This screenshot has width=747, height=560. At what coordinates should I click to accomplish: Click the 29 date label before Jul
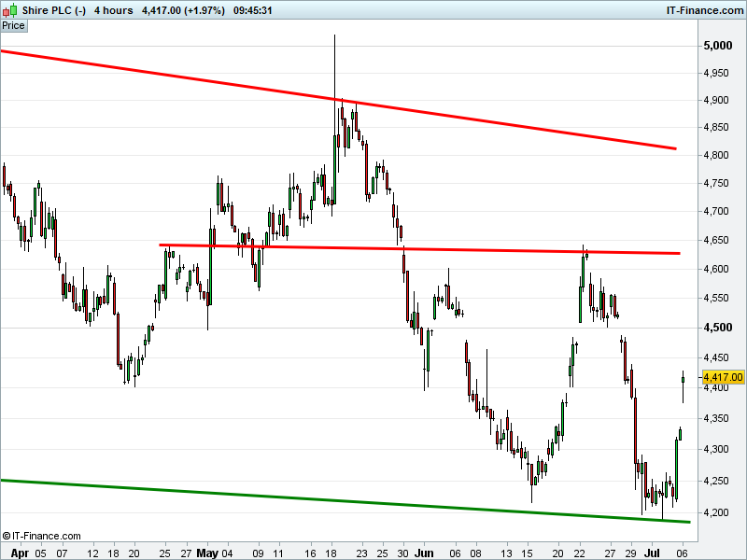click(x=631, y=553)
